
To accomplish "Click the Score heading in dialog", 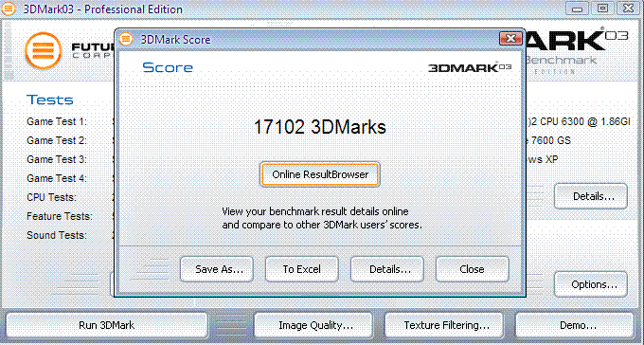I will [x=168, y=67].
